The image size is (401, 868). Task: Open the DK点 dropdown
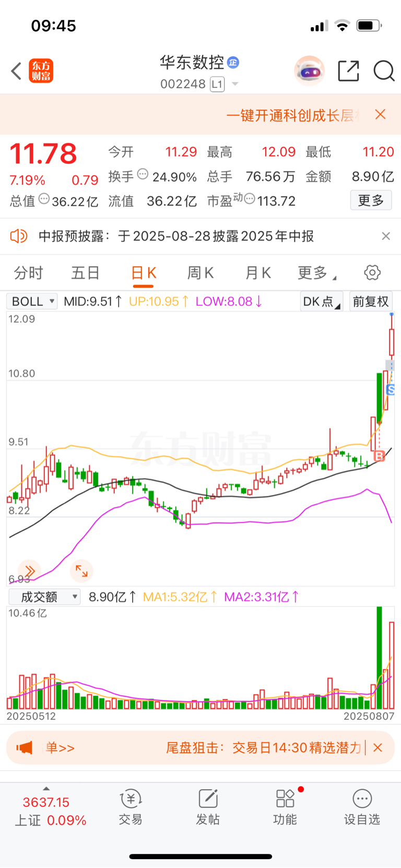click(x=322, y=301)
